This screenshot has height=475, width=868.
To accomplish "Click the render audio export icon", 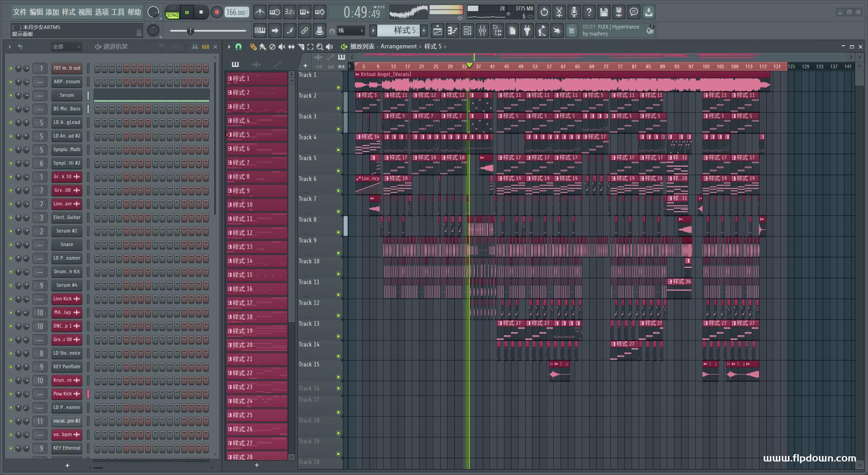I will [x=619, y=12].
